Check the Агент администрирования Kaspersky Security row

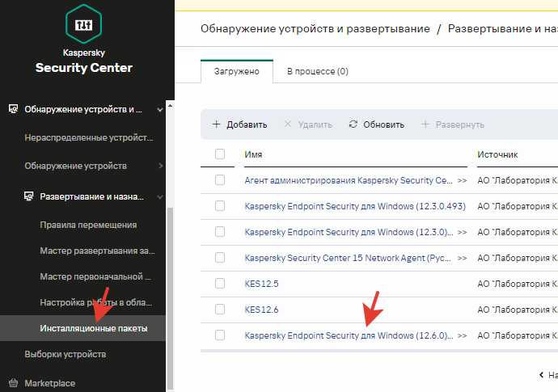point(220,180)
